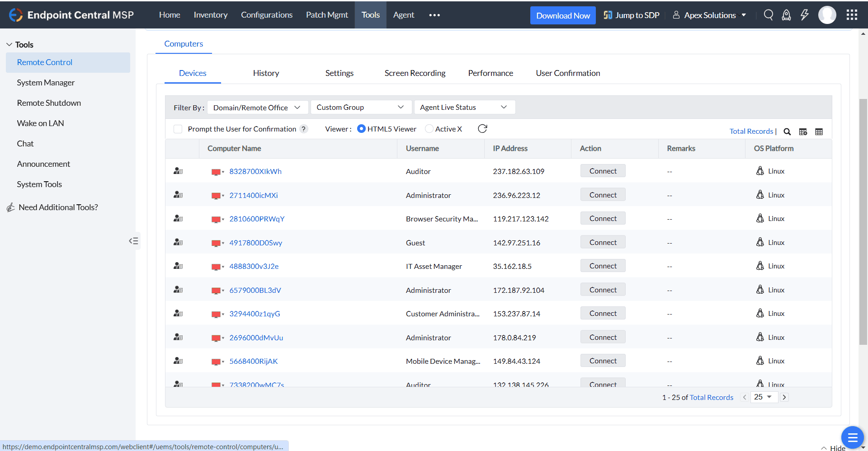Connect to computer 4917800D0Swy
Viewport: 868px width, 451px height.
[x=603, y=242]
